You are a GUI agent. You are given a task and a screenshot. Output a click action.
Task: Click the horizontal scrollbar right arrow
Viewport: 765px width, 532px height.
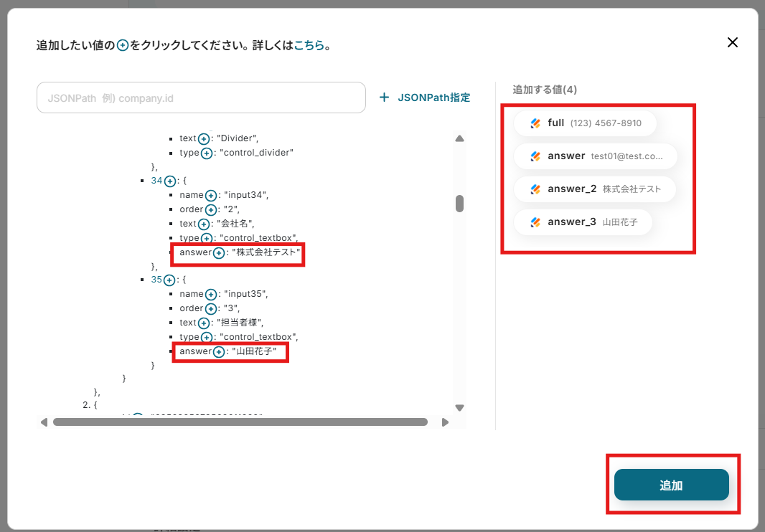tap(445, 422)
